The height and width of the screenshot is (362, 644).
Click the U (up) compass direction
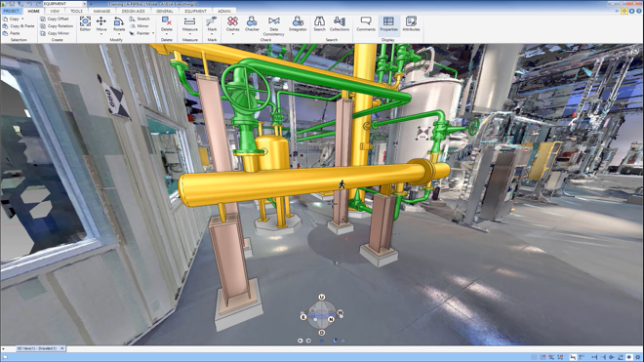pos(322,297)
